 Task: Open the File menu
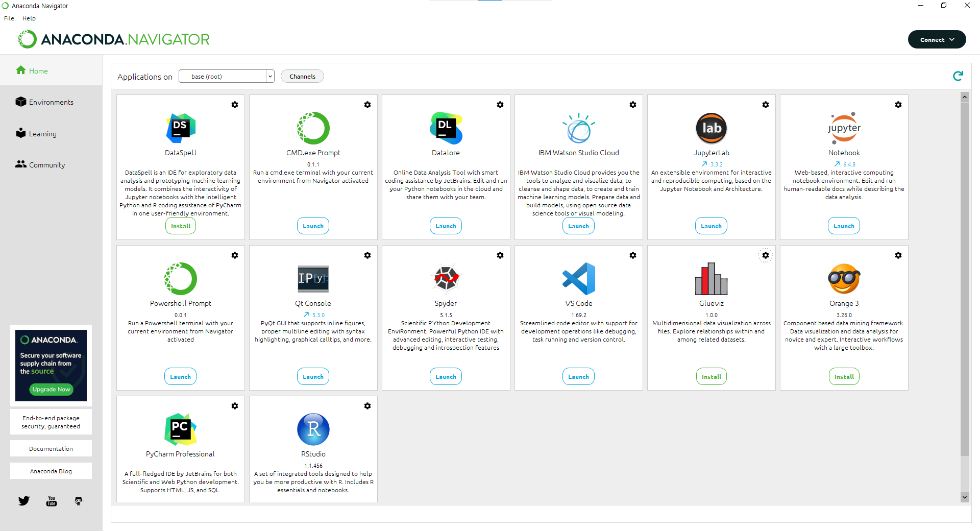click(x=9, y=18)
